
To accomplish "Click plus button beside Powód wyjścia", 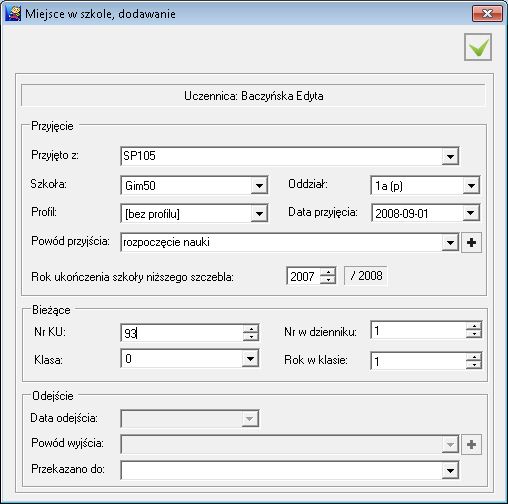I will point(471,444).
